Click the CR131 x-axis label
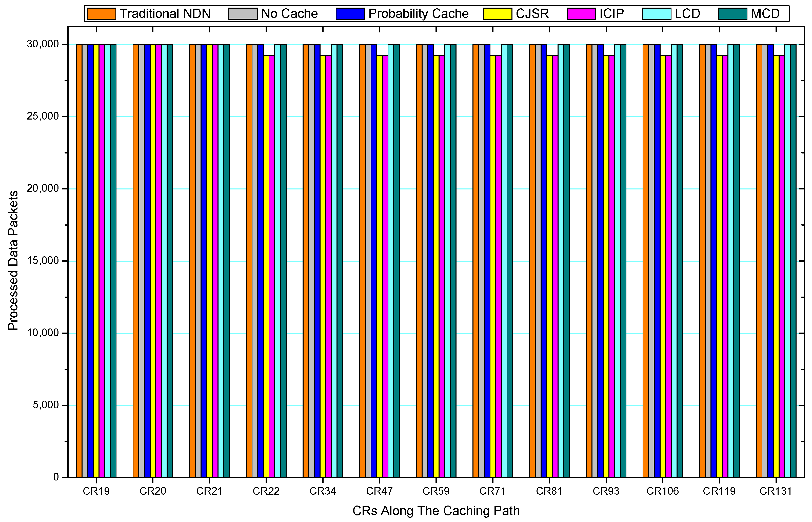This screenshot has width=812, height=522. coord(776,491)
